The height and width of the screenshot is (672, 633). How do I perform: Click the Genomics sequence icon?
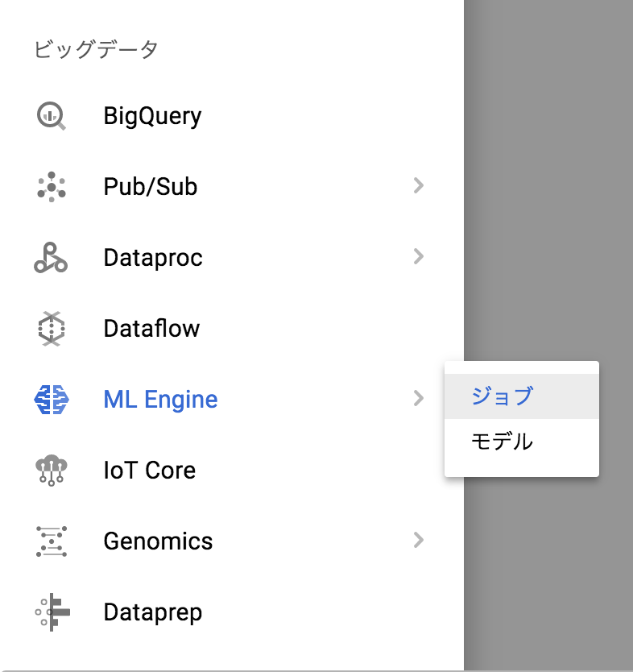click(x=52, y=541)
